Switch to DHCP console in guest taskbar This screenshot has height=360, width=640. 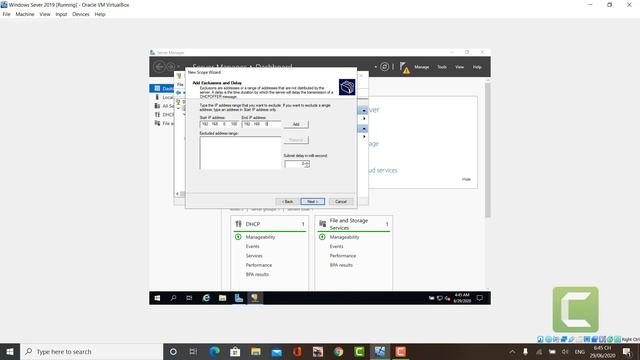[255, 298]
